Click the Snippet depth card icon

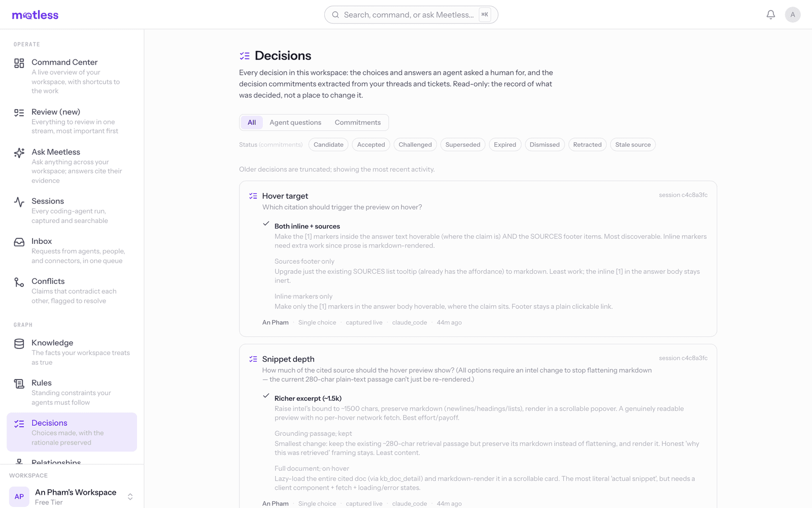tap(253, 359)
